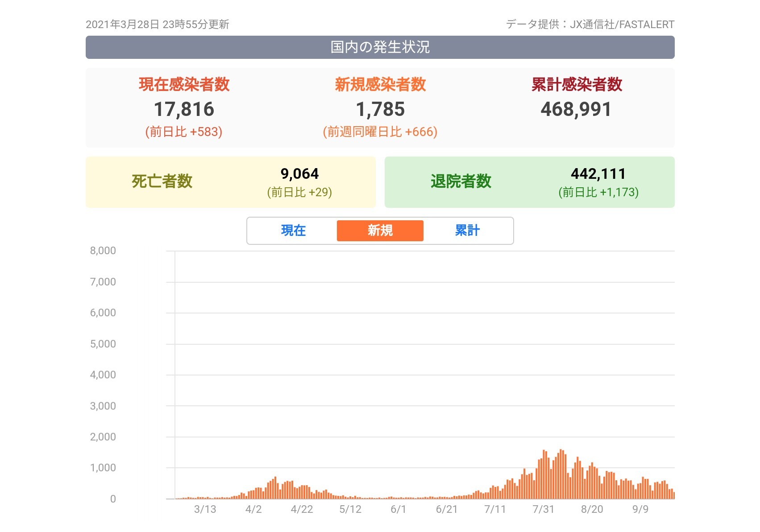Click the 新規感染者数 heading
The image size is (760, 532).
point(380,84)
